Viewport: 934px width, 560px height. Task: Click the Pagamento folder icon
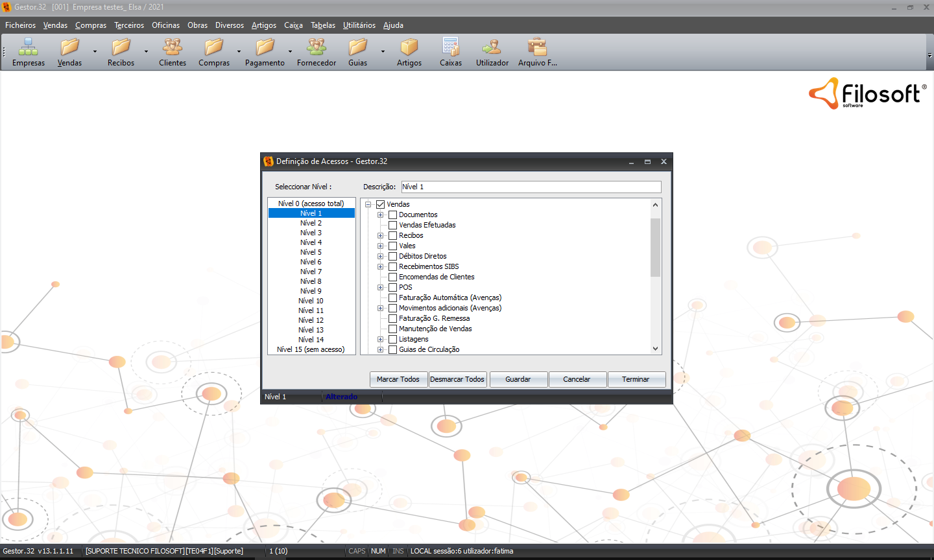click(264, 47)
